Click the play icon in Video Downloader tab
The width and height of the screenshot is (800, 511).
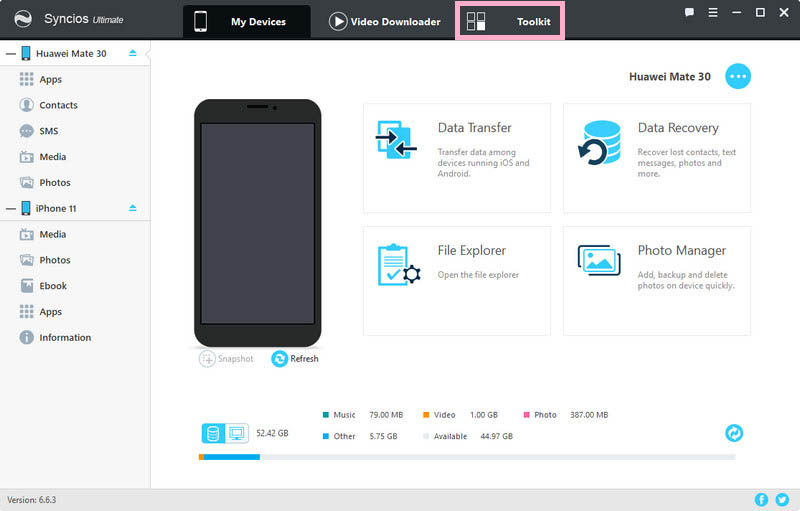click(x=338, y=21)
